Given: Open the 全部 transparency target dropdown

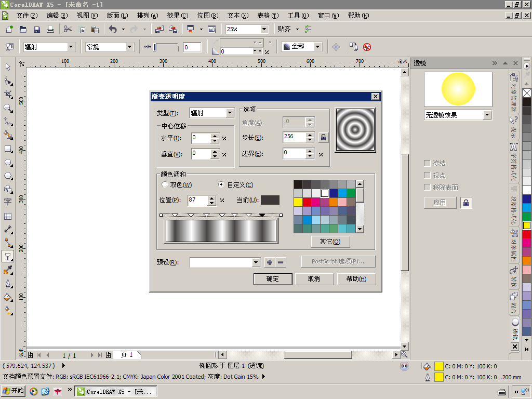Looking at the screenshot, I should [x=317, y=46].
